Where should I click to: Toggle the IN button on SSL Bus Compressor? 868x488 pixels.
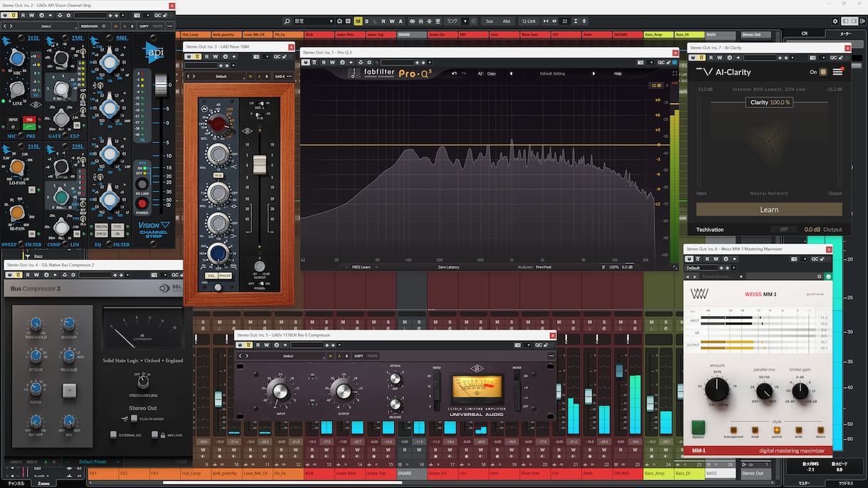[x=69, y=390]
